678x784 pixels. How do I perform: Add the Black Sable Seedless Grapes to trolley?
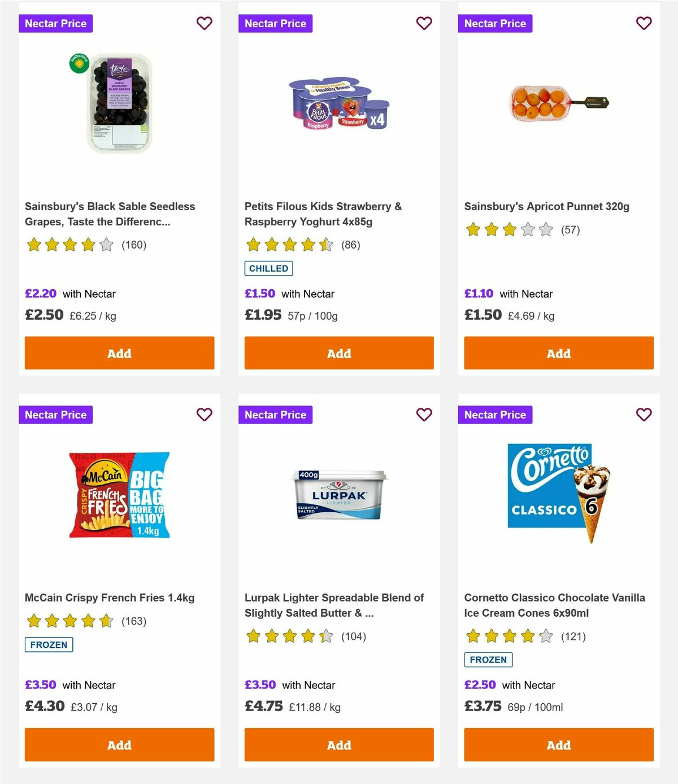click(119, 353)
